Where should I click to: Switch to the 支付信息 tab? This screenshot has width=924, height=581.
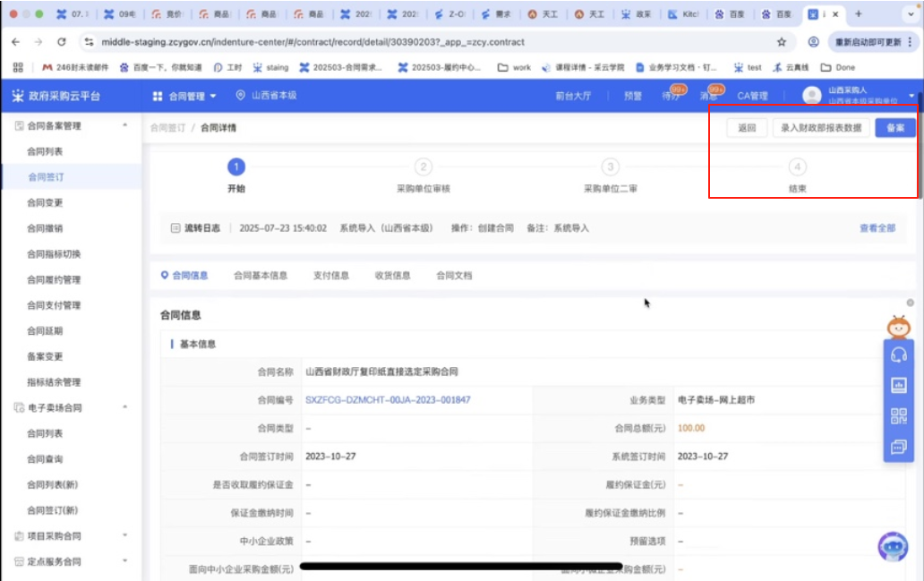pyautogui.click(x=330, y=276)
